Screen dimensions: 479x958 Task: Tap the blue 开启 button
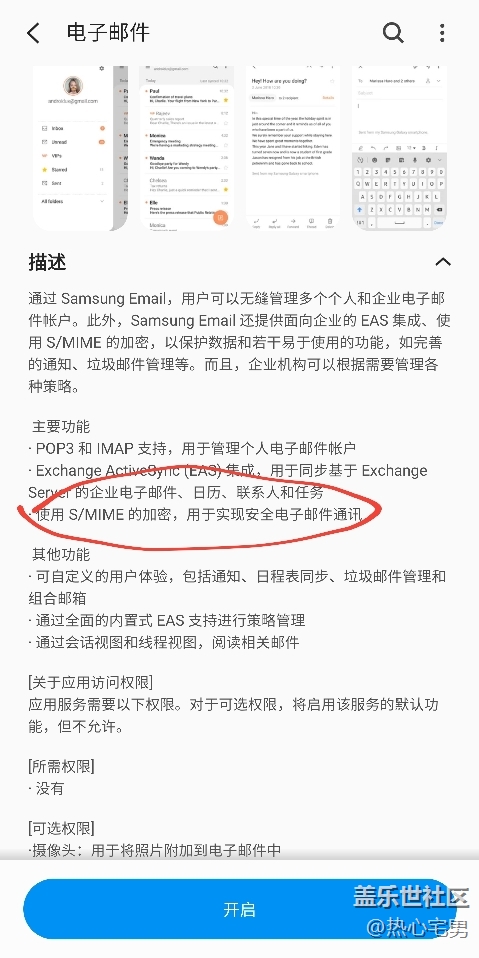pos(238,909)
